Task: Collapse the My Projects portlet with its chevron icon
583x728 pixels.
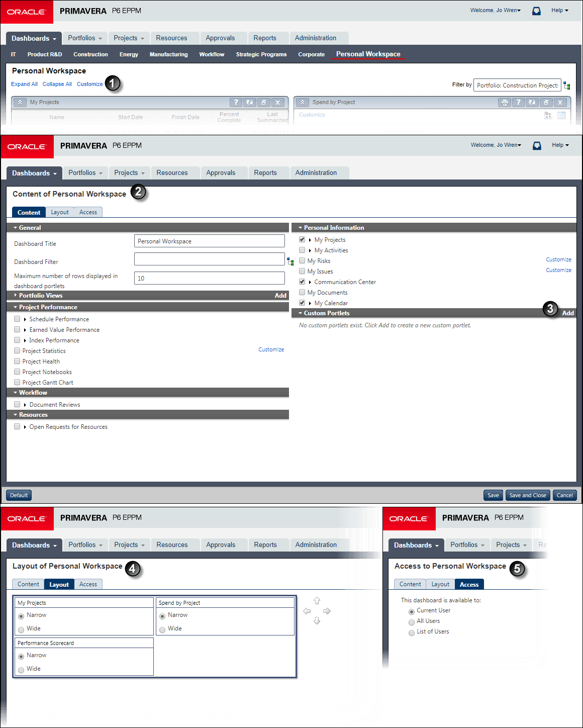Action: coord(20,102)
